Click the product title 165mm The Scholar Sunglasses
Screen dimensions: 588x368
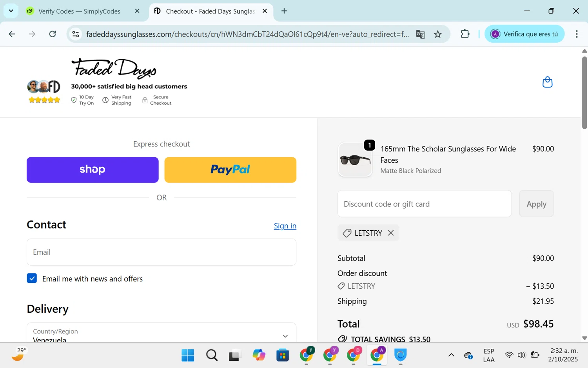(448, 154)
